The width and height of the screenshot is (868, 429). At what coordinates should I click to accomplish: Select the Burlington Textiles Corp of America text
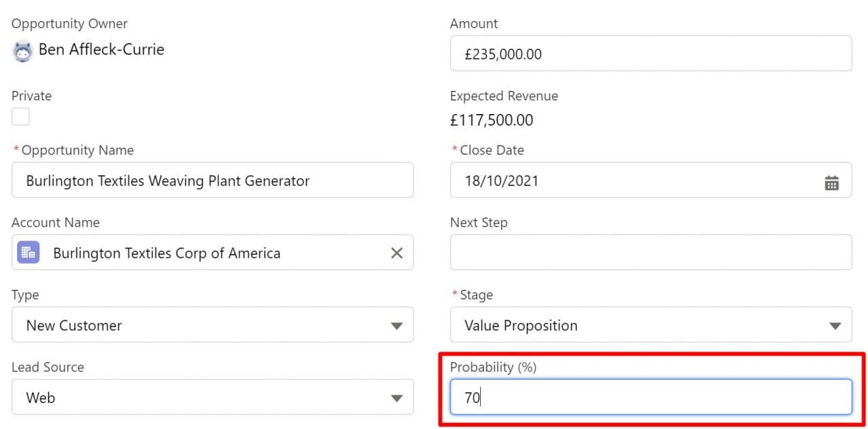[167, 253]
